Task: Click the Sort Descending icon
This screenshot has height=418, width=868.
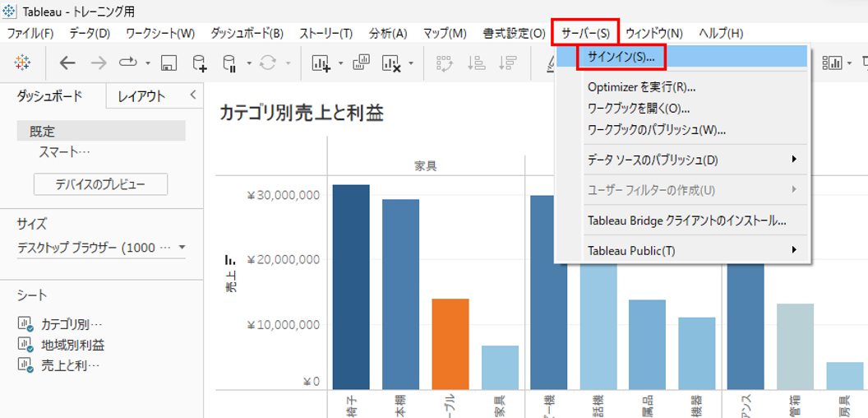Action: point(508,63)
